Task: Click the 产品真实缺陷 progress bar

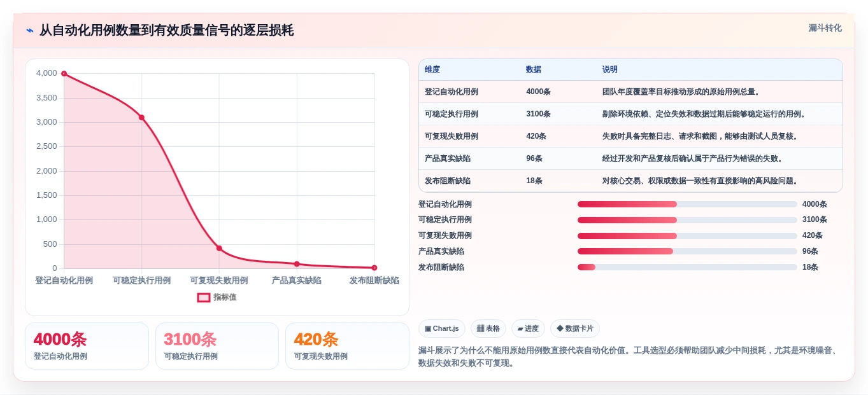Action: click(x=687, y=251)
